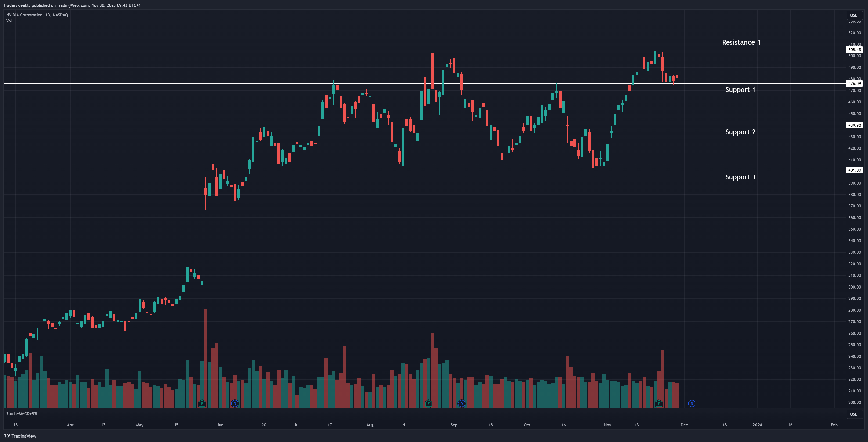Click the NVIDIA Corporation, 1D, NASDAQ title
The width and height of the screenshot is (868, 442).
(x=37, y=15)
